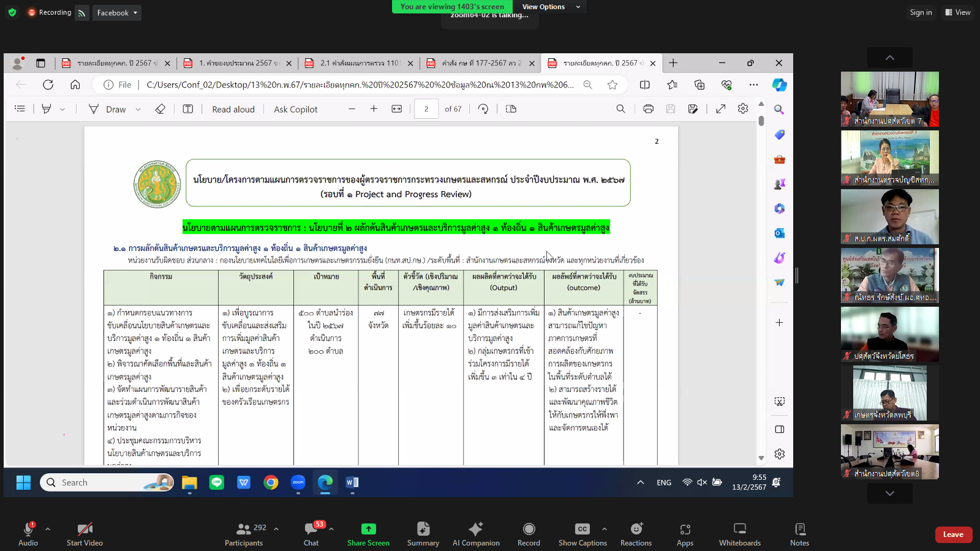Open the View Options dropdown
The image size is (980, 551).
551,7
